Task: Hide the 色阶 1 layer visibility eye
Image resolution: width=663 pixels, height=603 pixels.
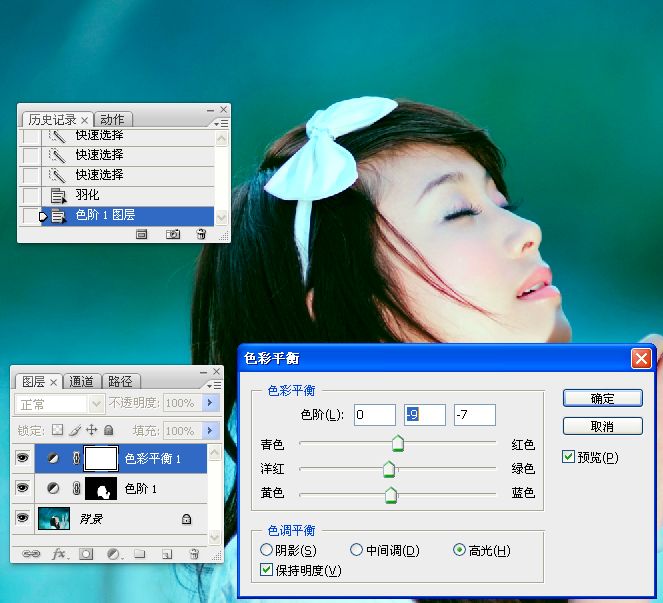Action: click(23, 489)
